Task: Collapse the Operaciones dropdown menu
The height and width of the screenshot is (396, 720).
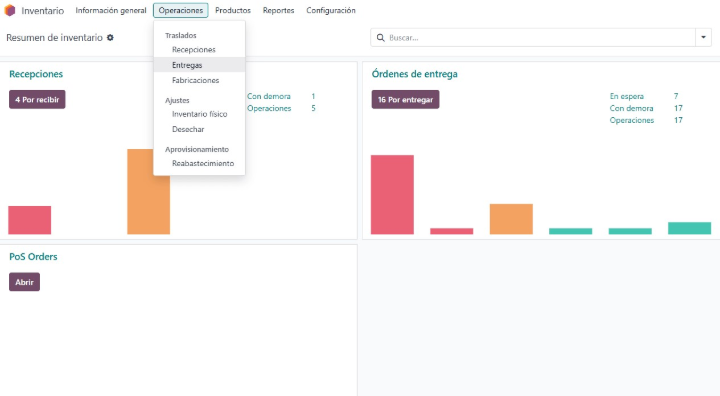Action: [180, 10]
